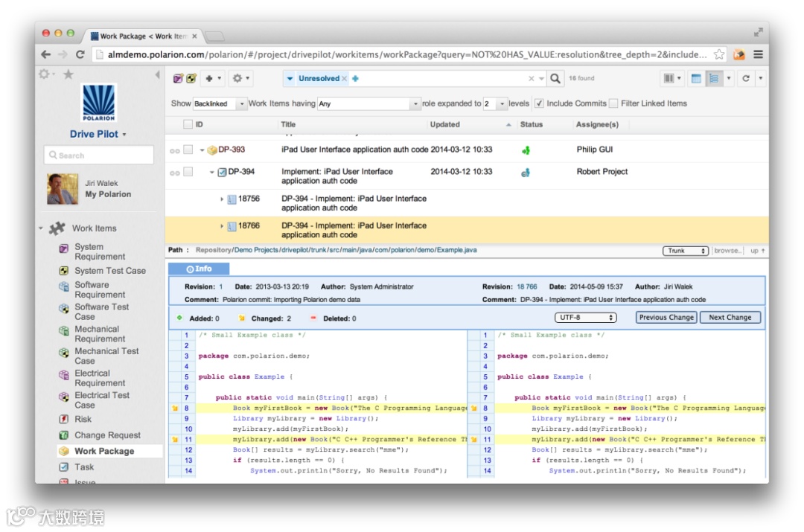Open revision 18766 link in Info panel

click(x=526, y=287)
